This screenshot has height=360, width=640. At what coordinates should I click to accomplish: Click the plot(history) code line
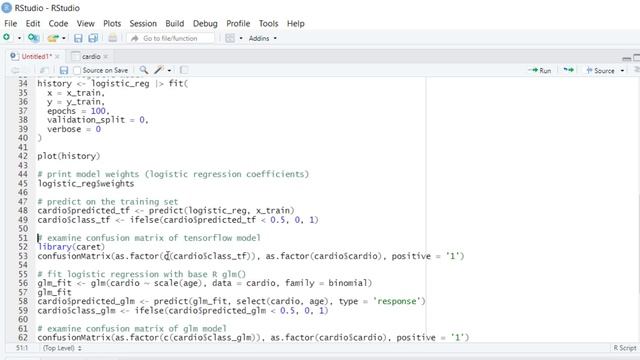pyautogui.click(x=69, y=156)
